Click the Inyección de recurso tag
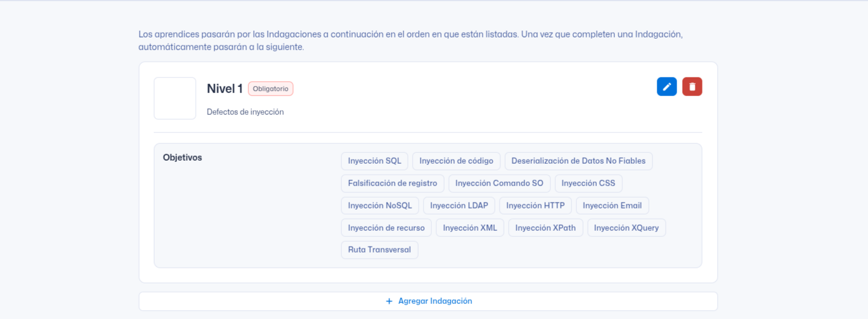Screen dimensions: 868x319 (387, 228)
